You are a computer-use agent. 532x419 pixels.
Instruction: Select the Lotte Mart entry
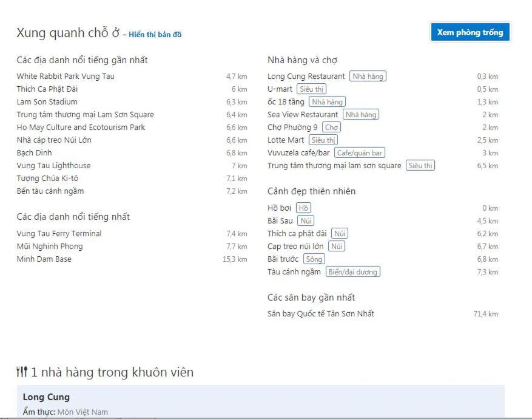(x=286, y=140)
